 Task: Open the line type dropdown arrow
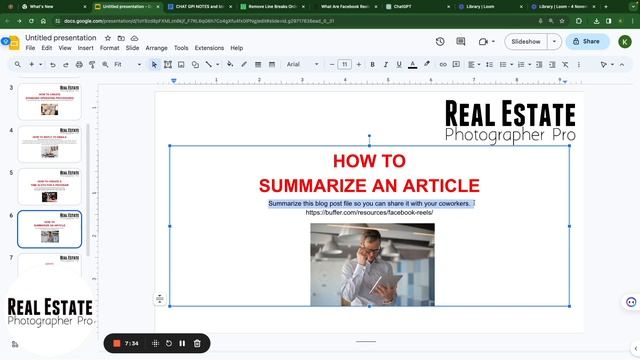click(218, 64)
